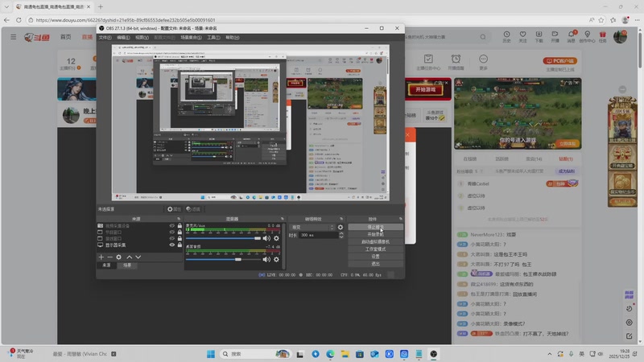Viewport: 644px width, 362px height.
Task: Pop out the Audio Mixer dock panel
Action: [283, 219]
